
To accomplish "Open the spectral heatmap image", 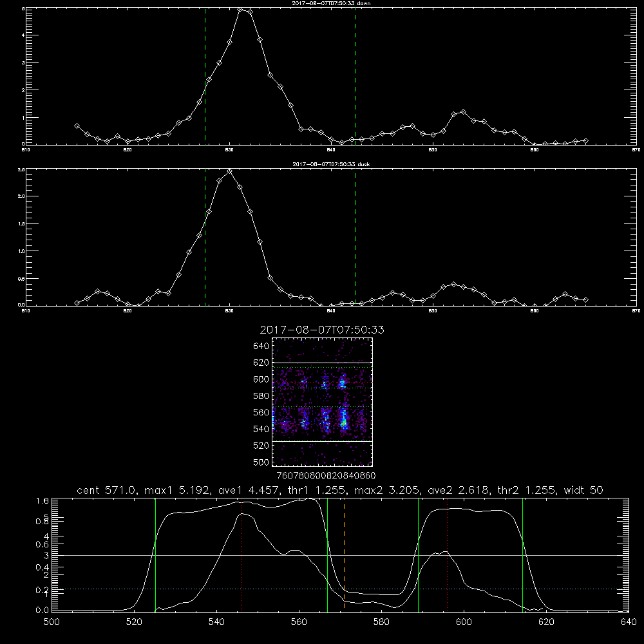I will click(x=322, y=402).
